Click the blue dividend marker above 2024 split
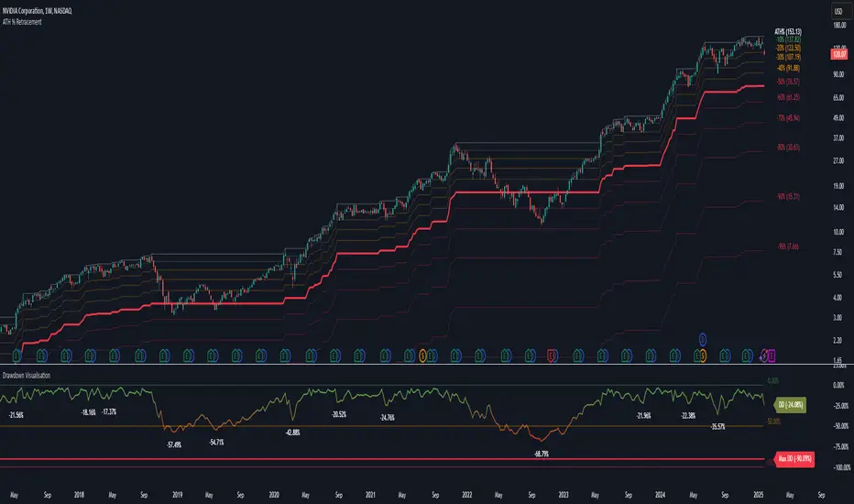Image resolution: width=854 pixels, height=504 pixels. click(703, 339)
